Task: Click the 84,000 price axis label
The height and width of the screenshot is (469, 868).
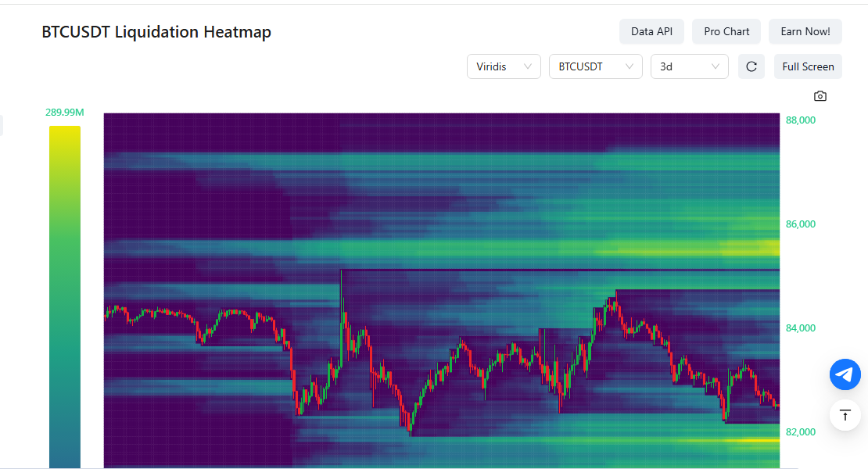Action: point(800,328)
